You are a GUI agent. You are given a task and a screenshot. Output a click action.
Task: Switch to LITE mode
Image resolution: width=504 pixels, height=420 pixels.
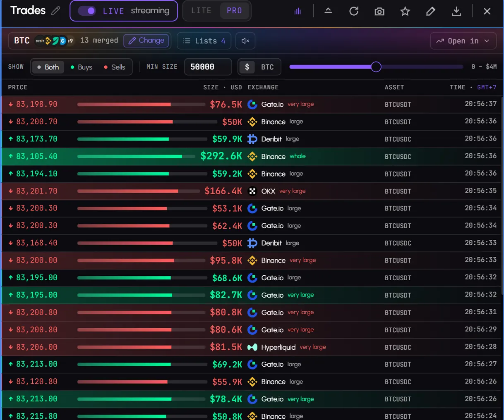[x=201, y=11]
